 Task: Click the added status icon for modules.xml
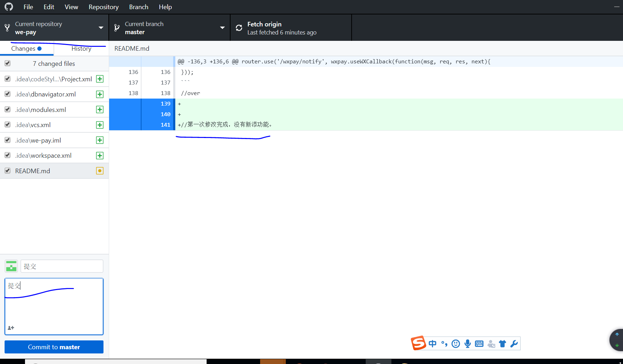tap(100, 109)
